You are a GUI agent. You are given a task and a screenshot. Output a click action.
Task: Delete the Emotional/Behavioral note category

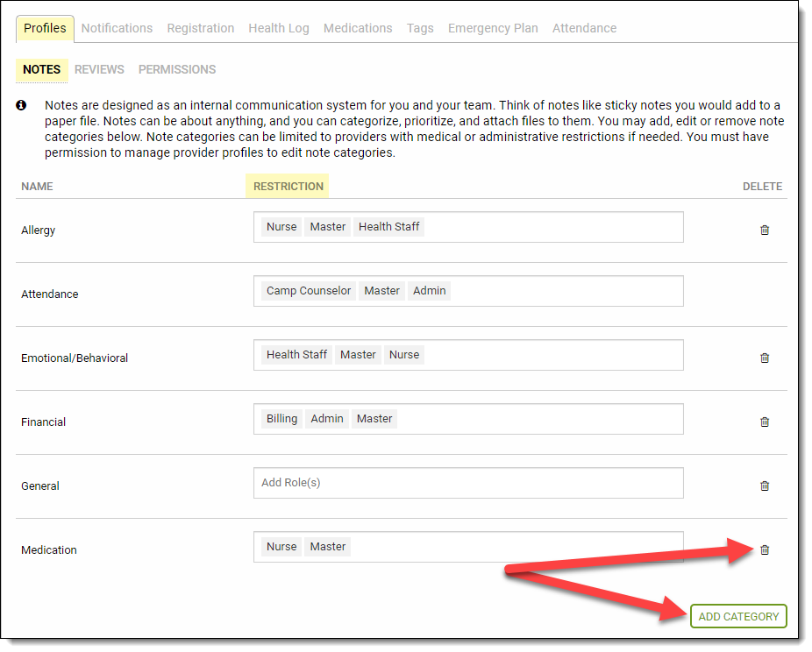[x=765, y=358]
